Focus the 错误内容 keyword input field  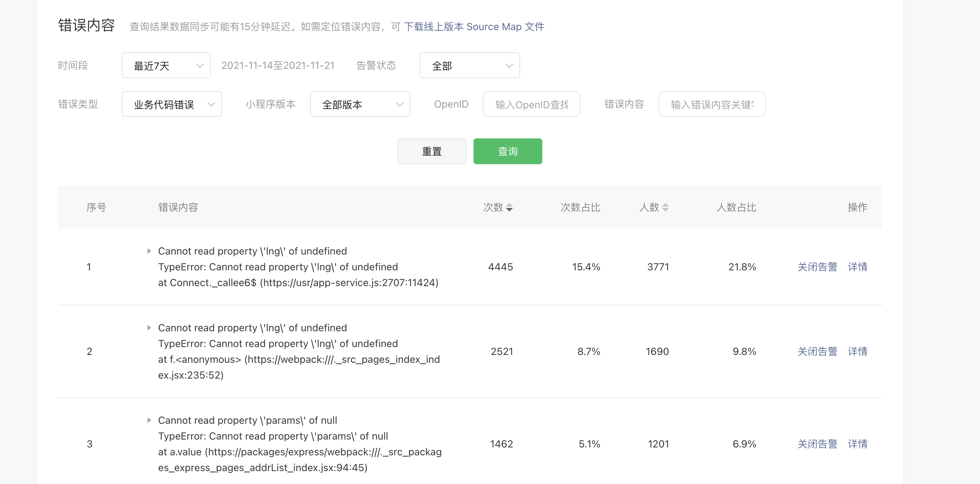pyautogui.click(x=711, y=104)
